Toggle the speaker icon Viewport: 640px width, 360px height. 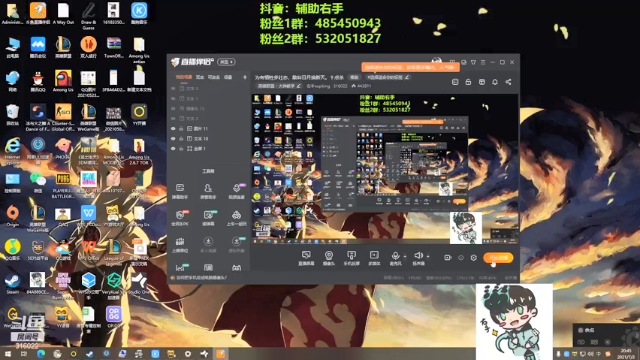point(418,256)
